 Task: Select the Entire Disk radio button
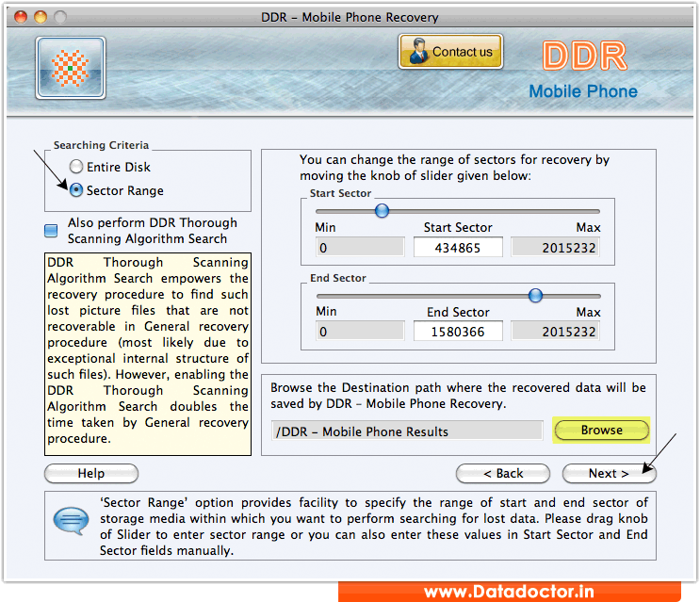[76, 167]
